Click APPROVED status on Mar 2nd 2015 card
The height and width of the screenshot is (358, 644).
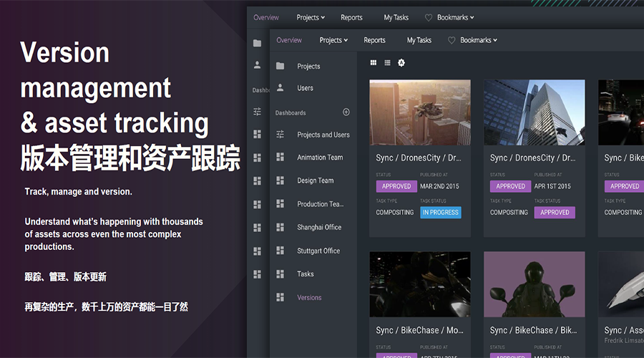coord(396,186)
